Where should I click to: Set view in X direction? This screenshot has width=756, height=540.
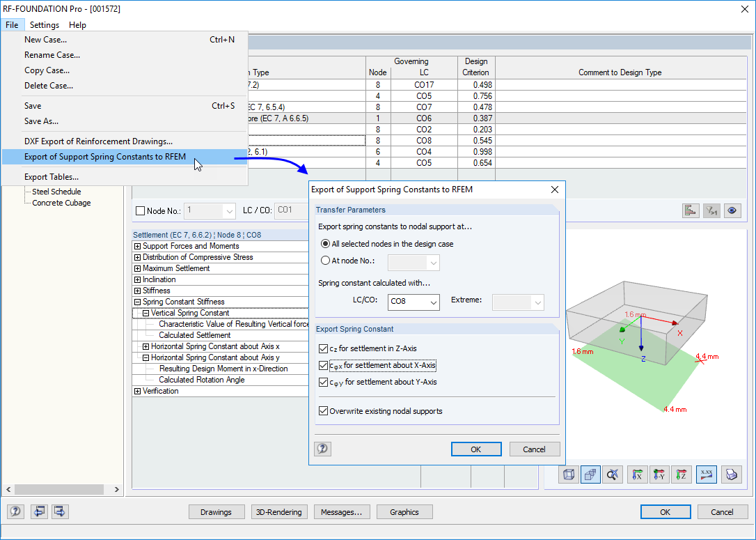pyautogui.click(x=637, y=474)
